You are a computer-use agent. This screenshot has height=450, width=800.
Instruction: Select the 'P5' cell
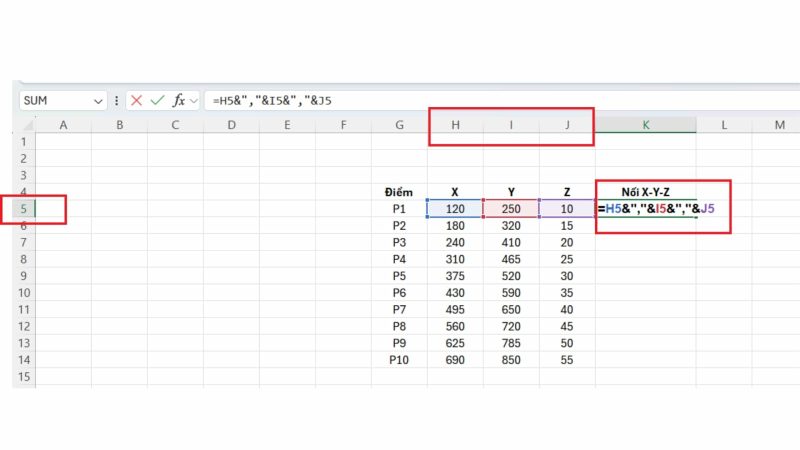pos(399,276)
